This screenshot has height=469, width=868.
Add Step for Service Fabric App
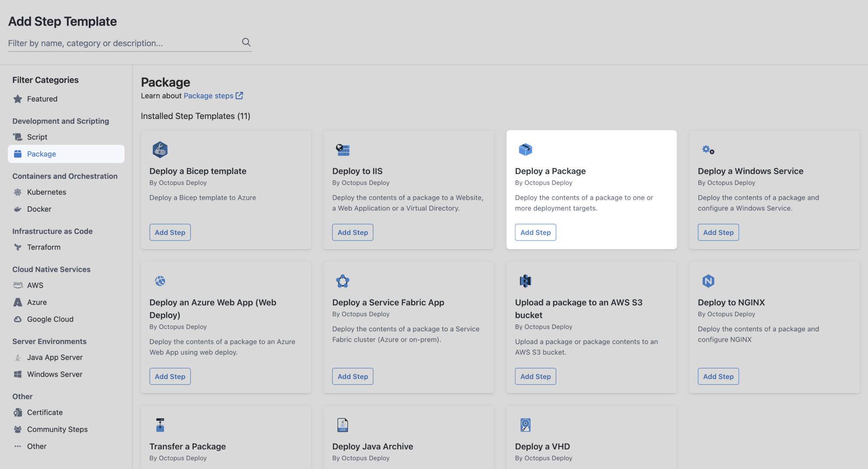pyautogui.click(x=353, y=377)
